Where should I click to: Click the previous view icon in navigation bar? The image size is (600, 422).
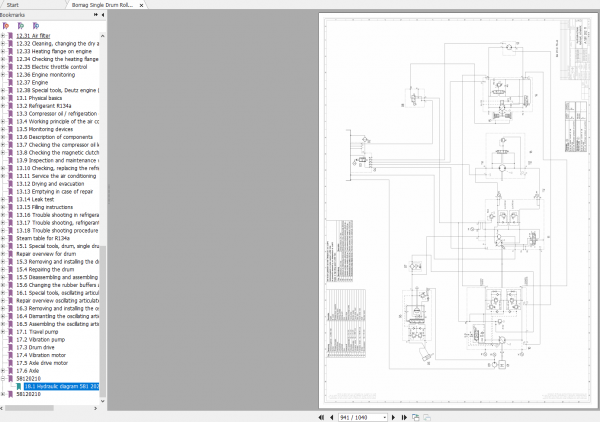pos(416,417)
